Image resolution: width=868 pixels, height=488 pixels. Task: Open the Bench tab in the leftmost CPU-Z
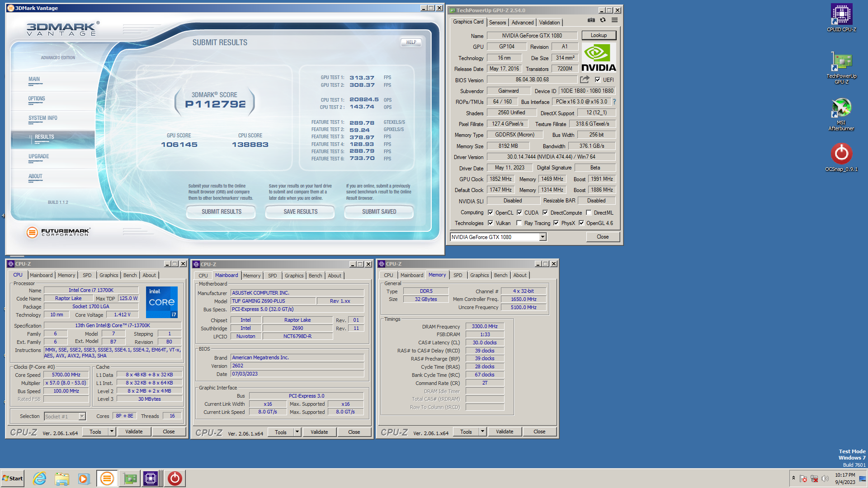point(130,275)
